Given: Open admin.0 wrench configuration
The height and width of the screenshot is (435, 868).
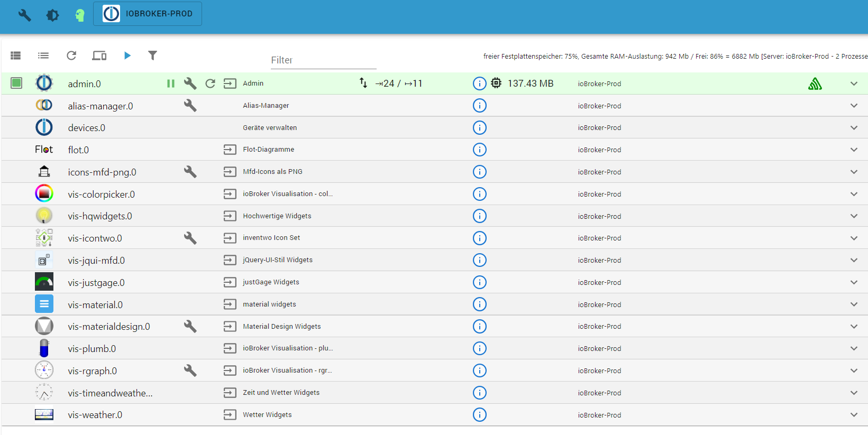Looking at the screenshot, I should [190, 84].
